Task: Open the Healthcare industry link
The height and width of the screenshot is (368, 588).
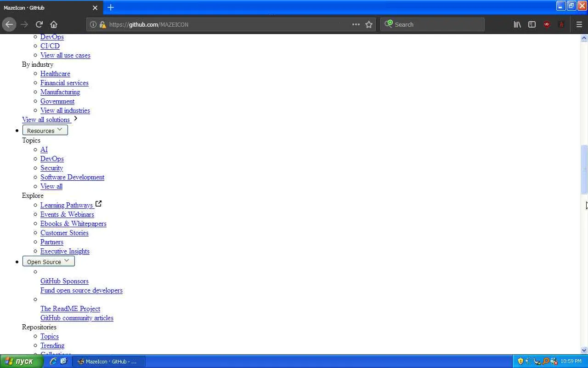Action: [55, 74]
